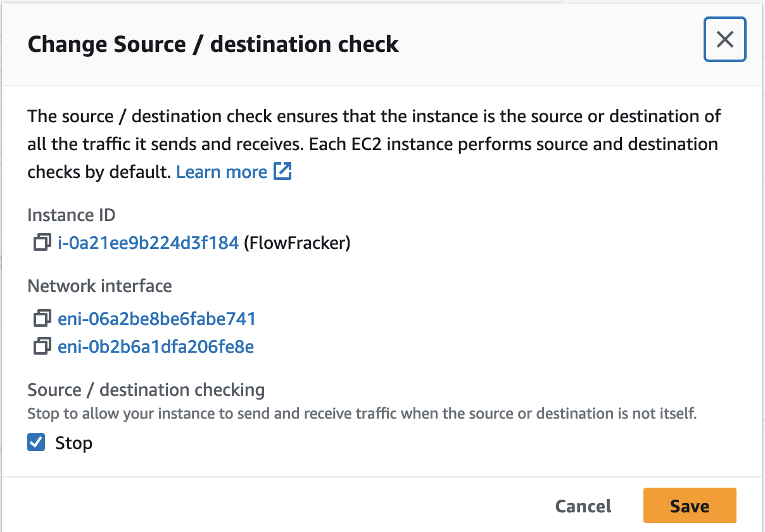Viewport: 765px width, 532px height.
Task: Copy network interface ID eni-0b2b6a1dfa206fe8e
Action: (42, 346)
